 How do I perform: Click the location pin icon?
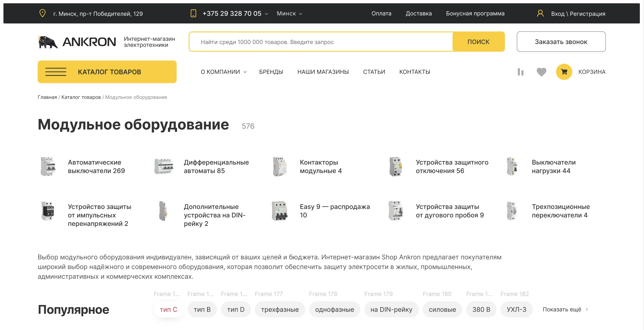(x=42, y=13)
